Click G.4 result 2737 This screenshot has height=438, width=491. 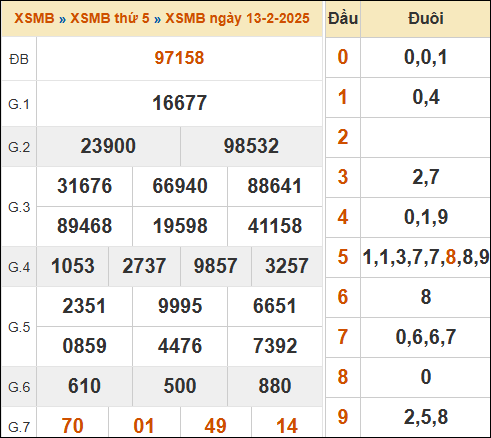(144, 266)
